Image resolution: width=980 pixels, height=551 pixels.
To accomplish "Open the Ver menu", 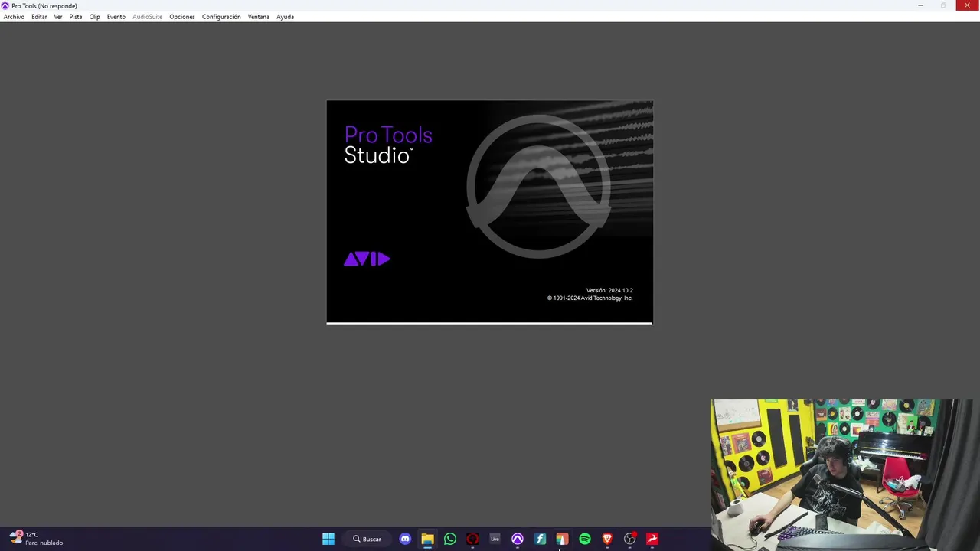I will tap(58, 17).
